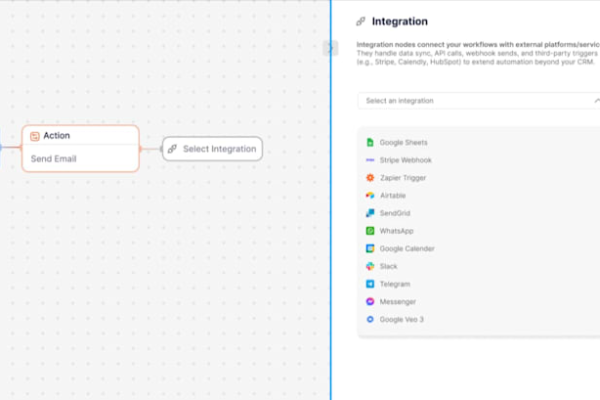Click the Google Sheets icon
Viewport: 600px width, 400px height.
370,142
